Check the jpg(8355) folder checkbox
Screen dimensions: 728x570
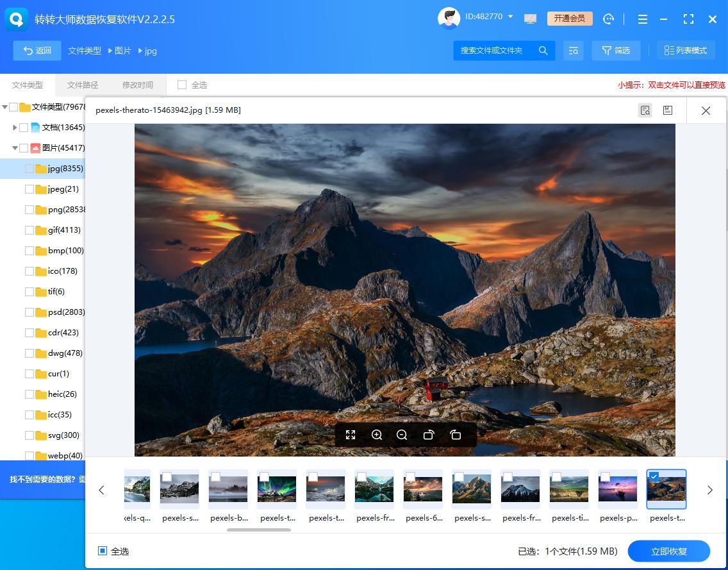tap(29, 168)
